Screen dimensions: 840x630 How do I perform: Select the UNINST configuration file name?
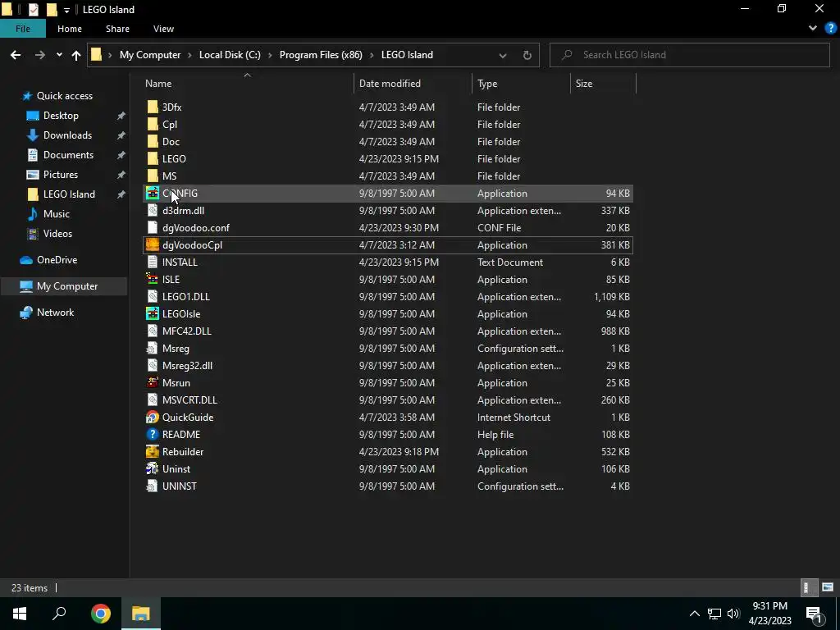180,486
